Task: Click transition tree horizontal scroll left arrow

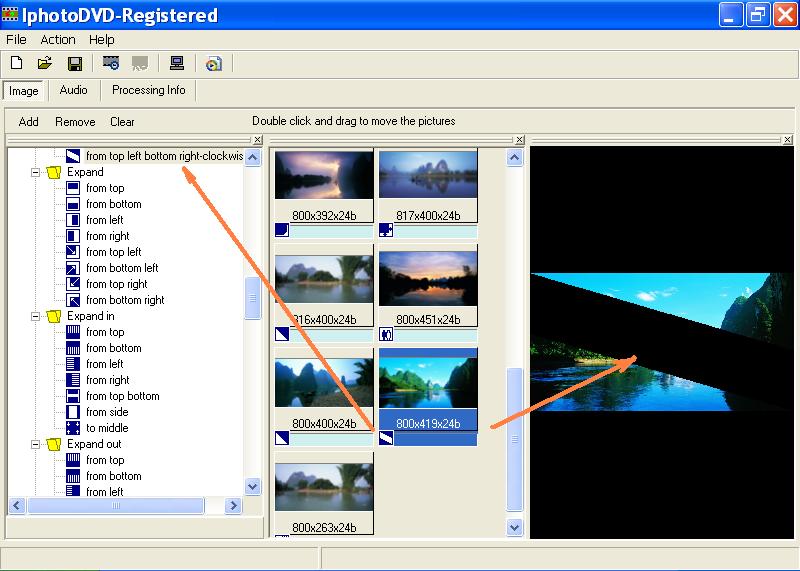Action: (17, 506)
